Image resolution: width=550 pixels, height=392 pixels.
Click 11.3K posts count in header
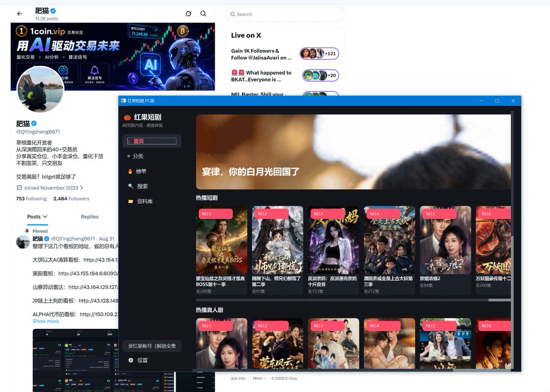tap(47, 19)
